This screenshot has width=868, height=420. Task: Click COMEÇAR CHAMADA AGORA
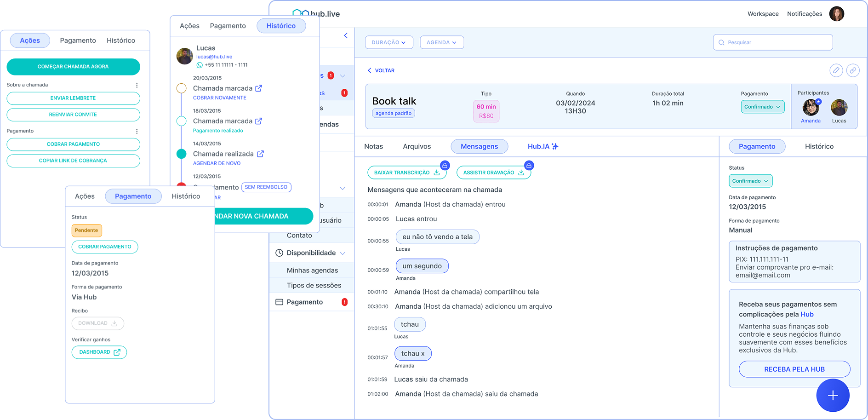pyautogui.click(x=73, y=66)
